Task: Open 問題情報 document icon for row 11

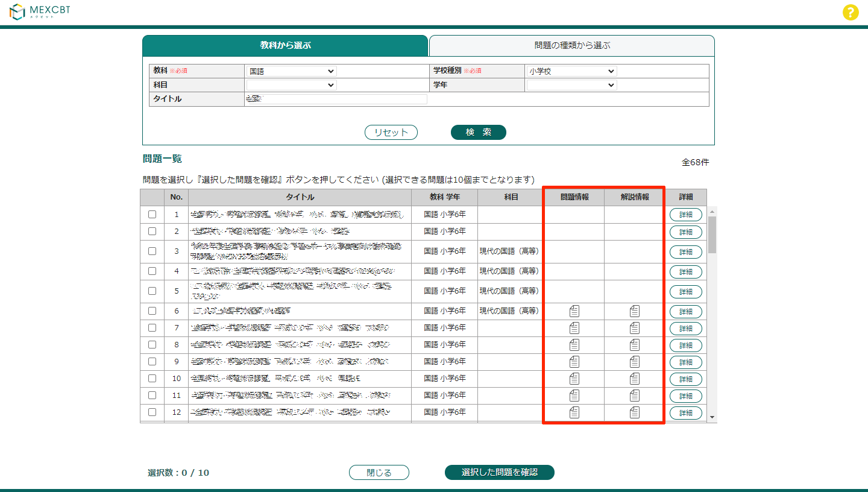Action: coord(574,396)
